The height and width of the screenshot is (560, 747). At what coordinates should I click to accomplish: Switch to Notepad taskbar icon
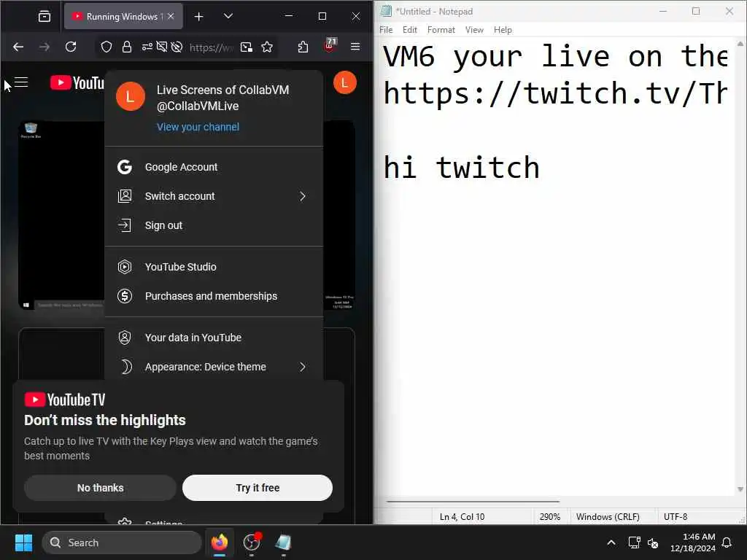pos(283,542)
